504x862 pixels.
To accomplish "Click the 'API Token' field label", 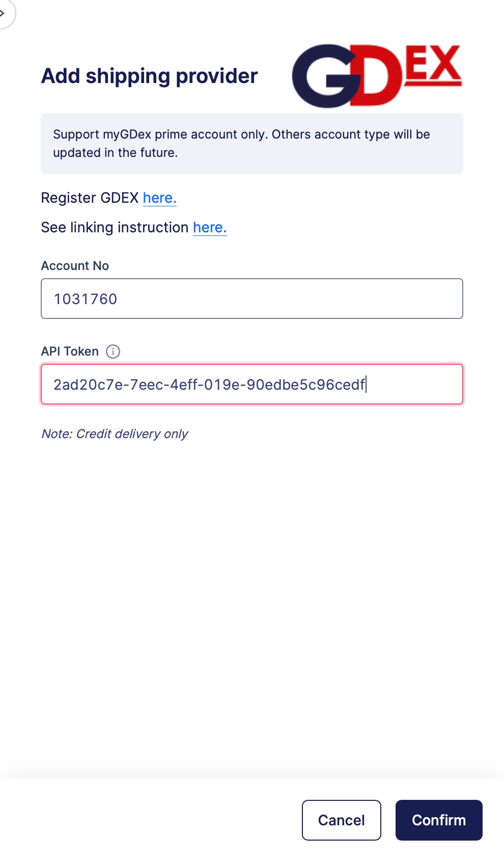I will 70,352.
